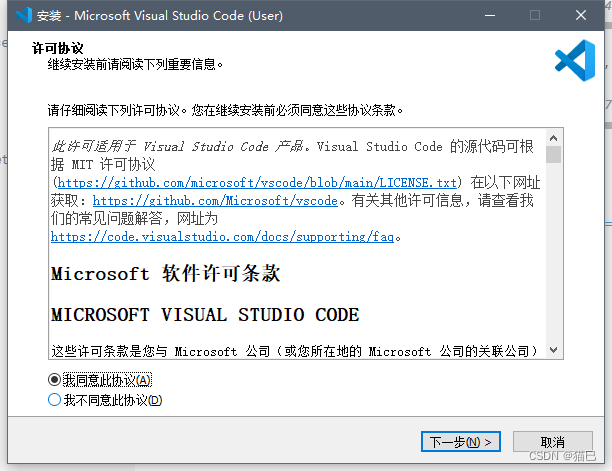
Task: Minimize the installer window
Action: pos(490,16)
